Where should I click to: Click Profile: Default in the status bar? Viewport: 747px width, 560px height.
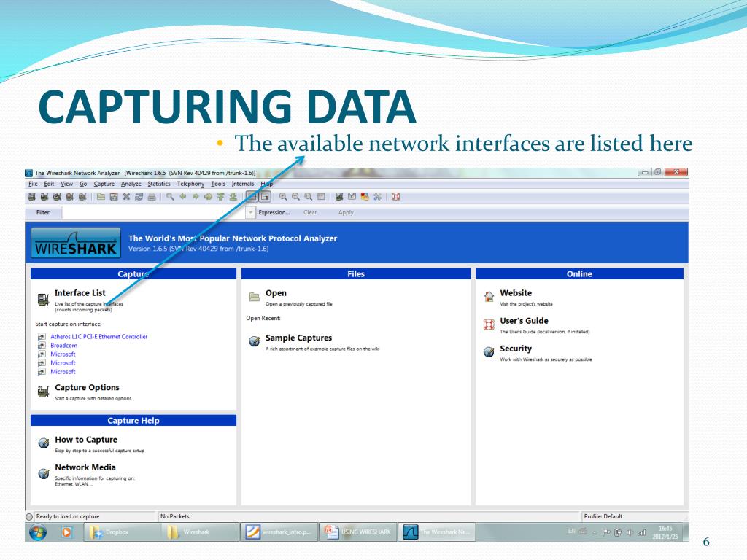pos(603,516)
